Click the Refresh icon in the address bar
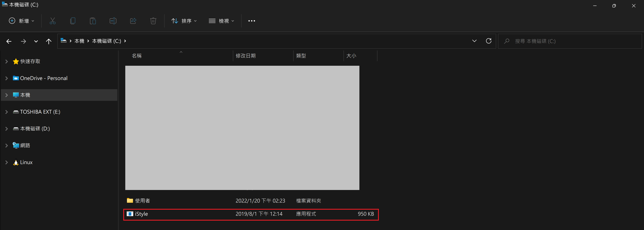The height and width of the screenshot is (230, 644). click(489, 41)
